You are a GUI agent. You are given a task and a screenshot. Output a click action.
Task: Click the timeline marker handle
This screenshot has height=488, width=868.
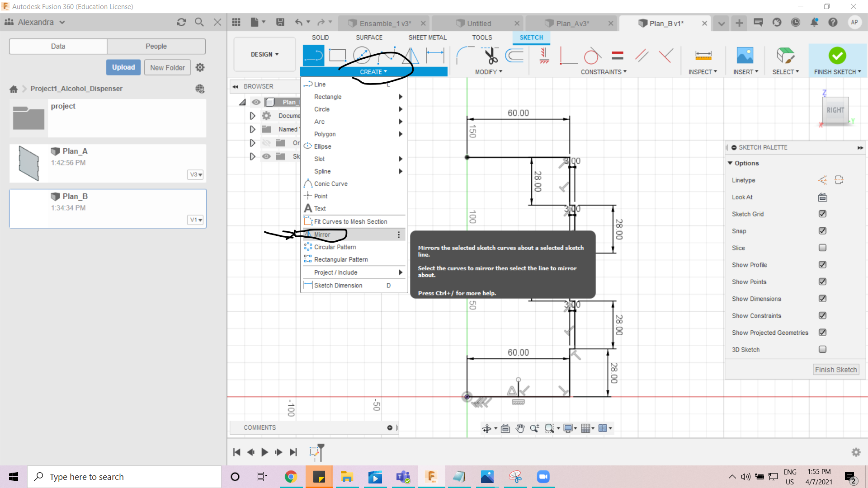pos(321,451)
